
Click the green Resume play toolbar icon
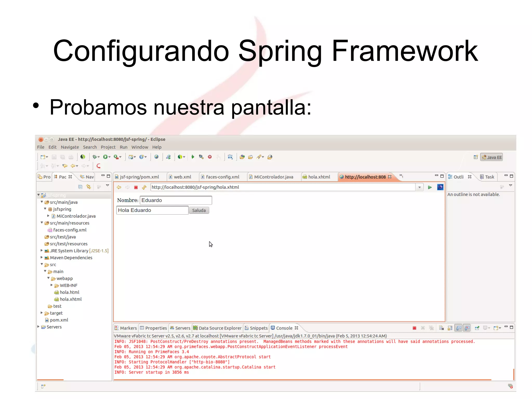point(193,157)
